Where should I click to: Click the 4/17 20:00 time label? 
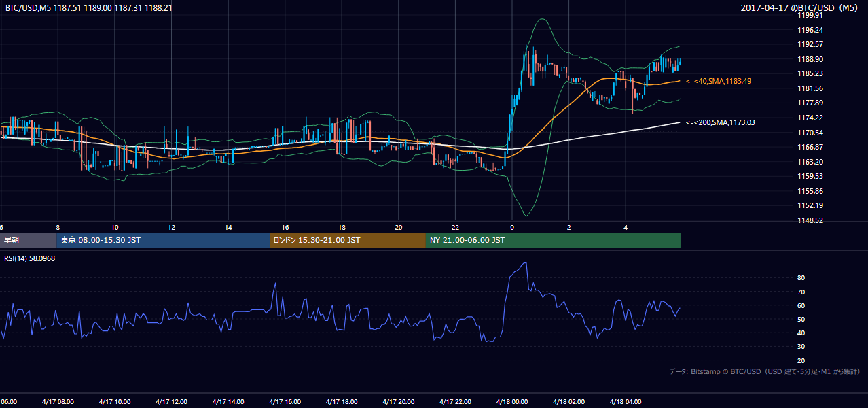[398, 402]
